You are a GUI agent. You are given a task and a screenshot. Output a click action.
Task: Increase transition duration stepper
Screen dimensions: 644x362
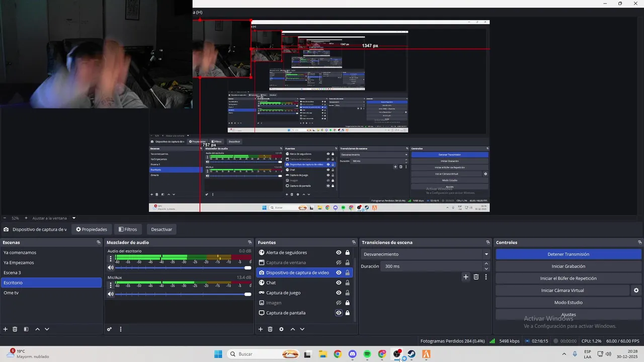point(486,264)
